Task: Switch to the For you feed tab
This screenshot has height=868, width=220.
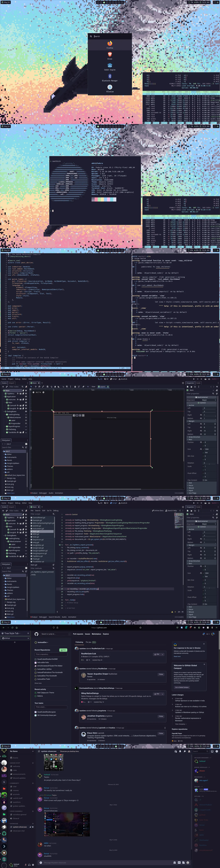Action: pos(88,642)
